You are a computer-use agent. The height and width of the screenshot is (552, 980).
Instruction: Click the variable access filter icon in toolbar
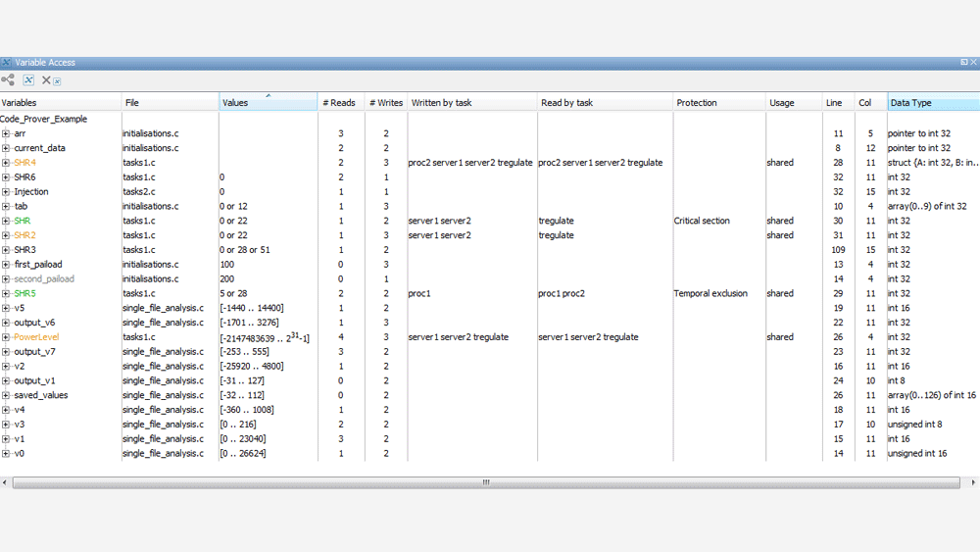coord(28,80)
